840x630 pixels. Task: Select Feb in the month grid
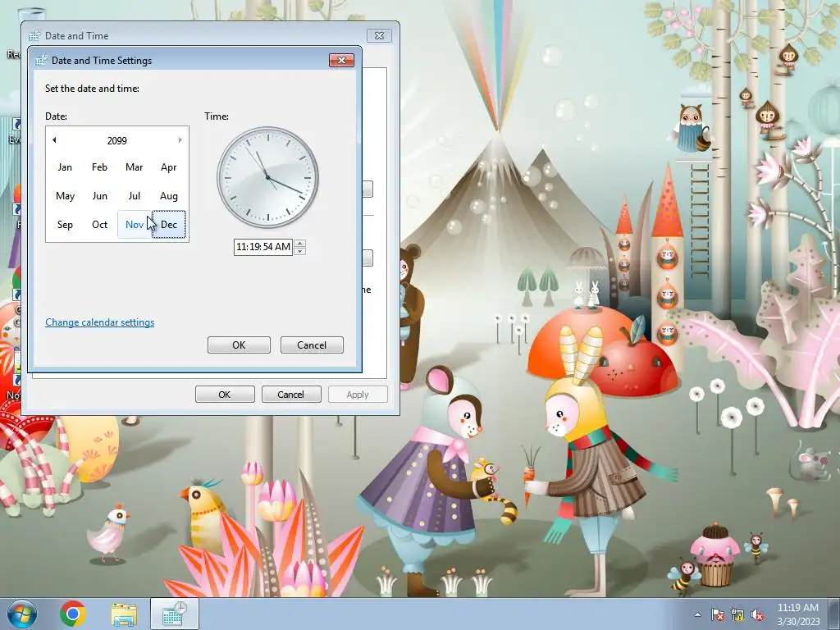point(99,167)
